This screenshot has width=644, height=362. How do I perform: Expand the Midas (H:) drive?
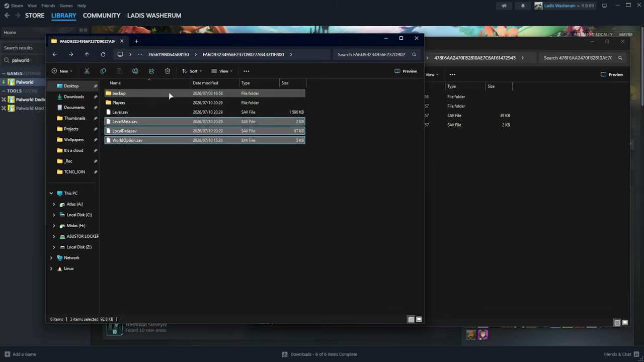54,225
